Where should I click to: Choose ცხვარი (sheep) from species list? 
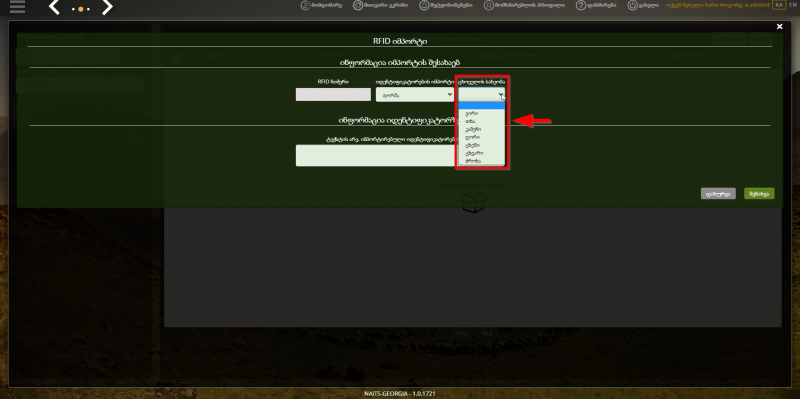(482, 153)
